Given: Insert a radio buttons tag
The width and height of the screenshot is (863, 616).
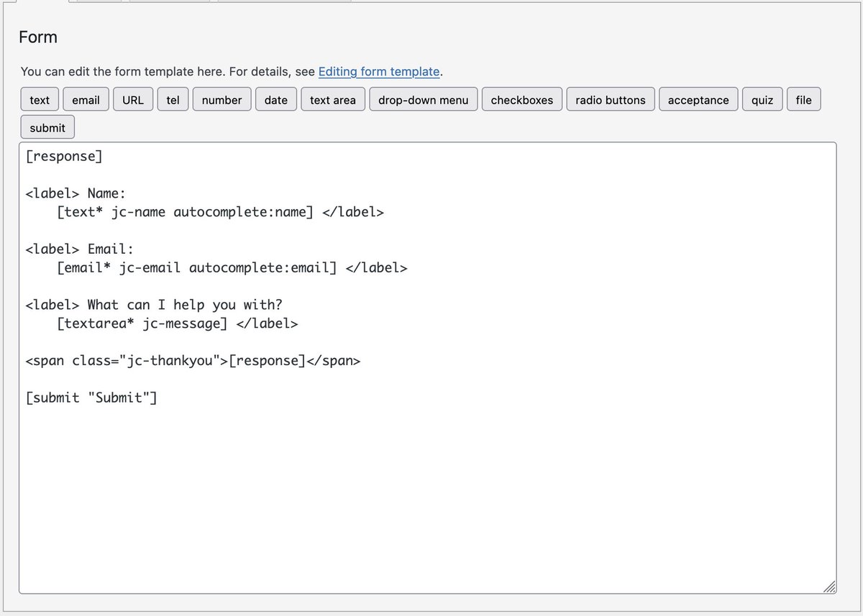Looking at the screenshot, I should pyautogui.click(x=611, y=100).
